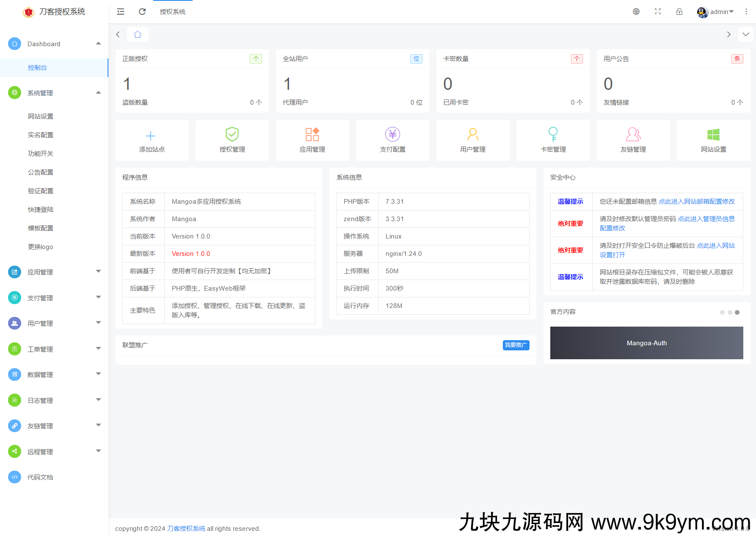Click the Mangoa-Auth banner
The image size is (756, 538).
coord(646,343)
